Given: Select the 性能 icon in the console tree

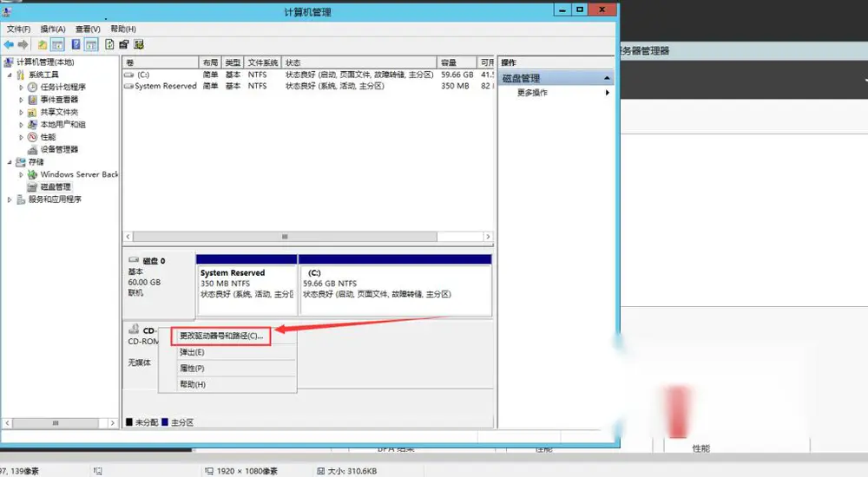Looking at the screenshot, I should pyautogui.click(x=33, y=137).
